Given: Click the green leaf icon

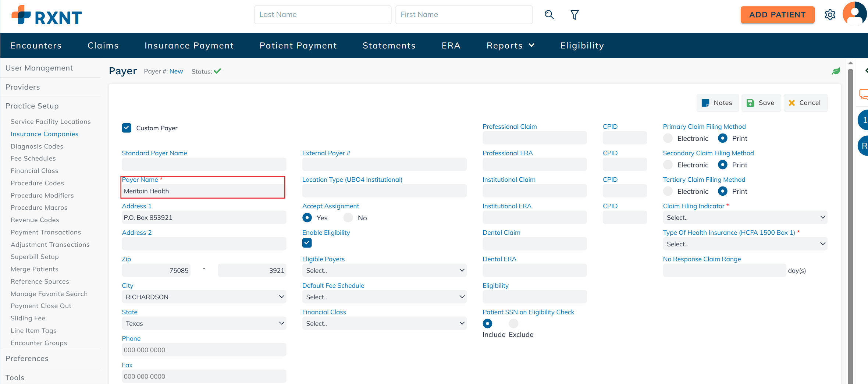Looking at the screenshot, I should [x=836, y=71].
